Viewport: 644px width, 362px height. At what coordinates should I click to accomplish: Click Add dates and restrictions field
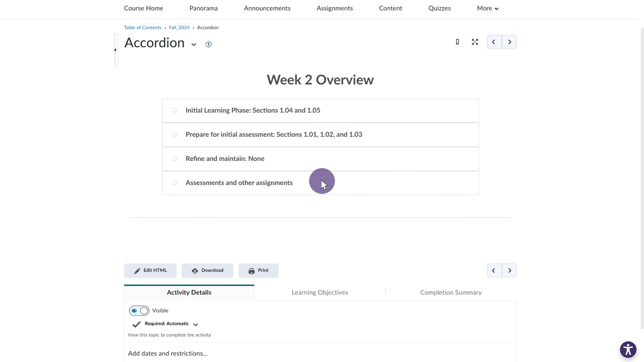(168, 353)
